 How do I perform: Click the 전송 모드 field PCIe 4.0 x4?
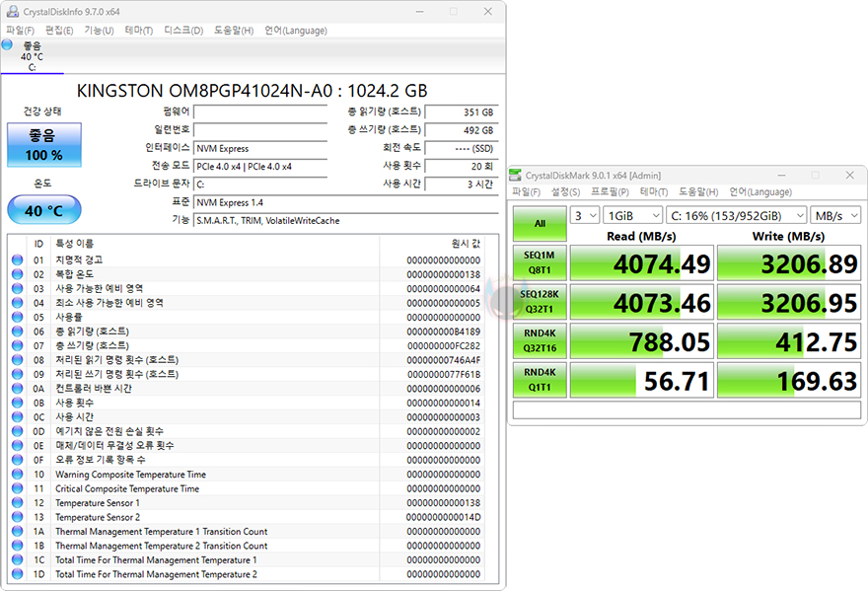260,166
